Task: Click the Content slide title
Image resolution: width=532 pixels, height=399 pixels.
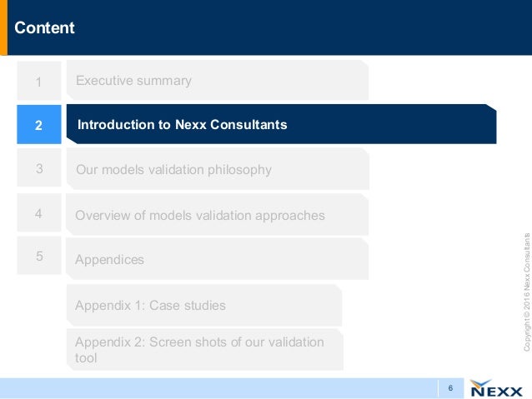Action: [44, 27]
